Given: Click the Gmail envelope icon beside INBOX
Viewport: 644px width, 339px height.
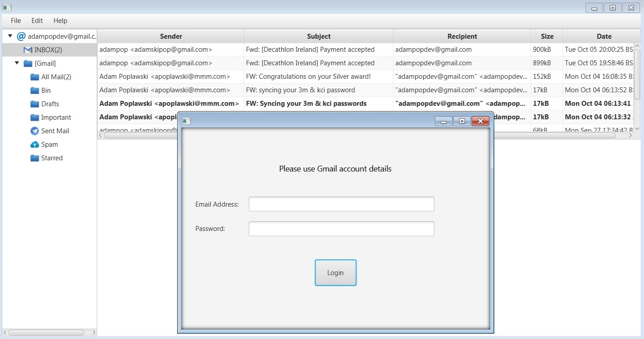Looking at the screenshot, I should tap(28, 50).
